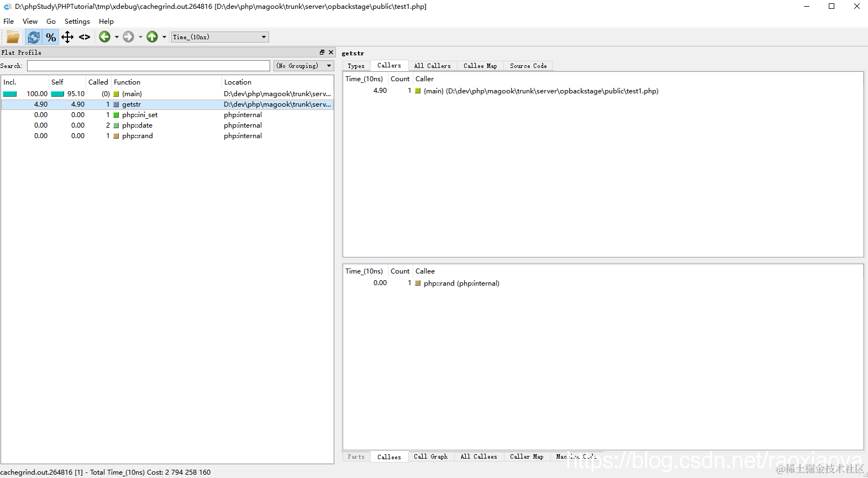Open back history dropdown arrow
This screenshot has width=868, height=478.
(117, 37)
